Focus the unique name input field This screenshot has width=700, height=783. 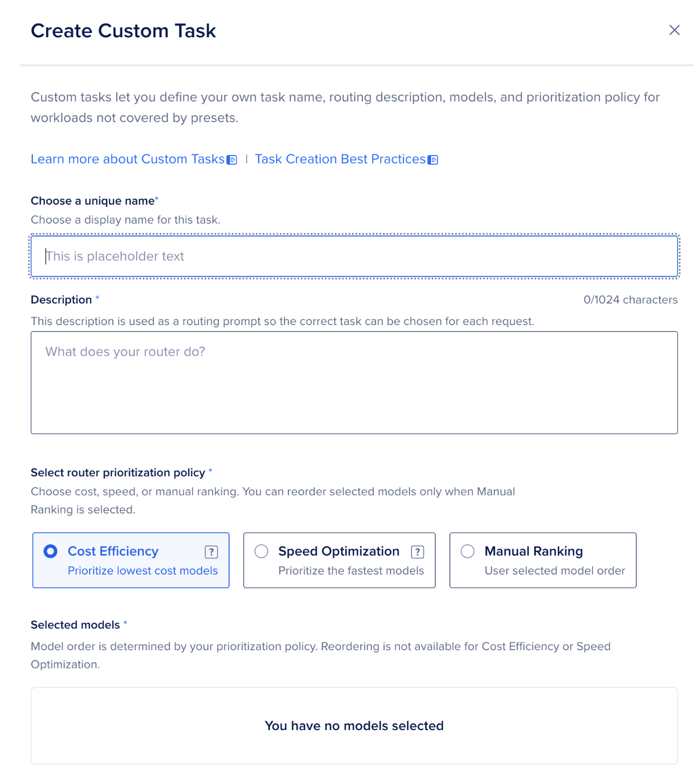(354, 256)
